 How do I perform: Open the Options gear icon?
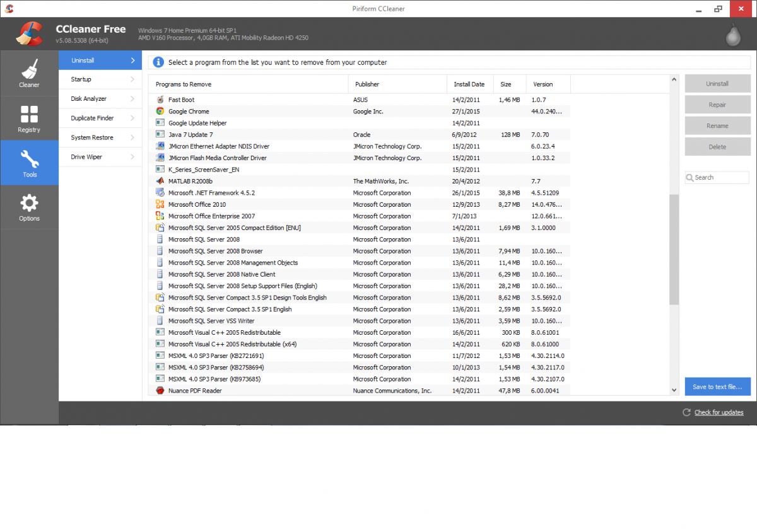pos(29,203)
